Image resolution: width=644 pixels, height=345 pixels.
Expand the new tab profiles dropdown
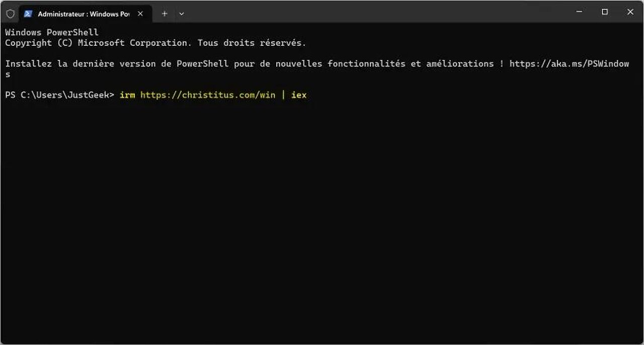coord(182,14)
